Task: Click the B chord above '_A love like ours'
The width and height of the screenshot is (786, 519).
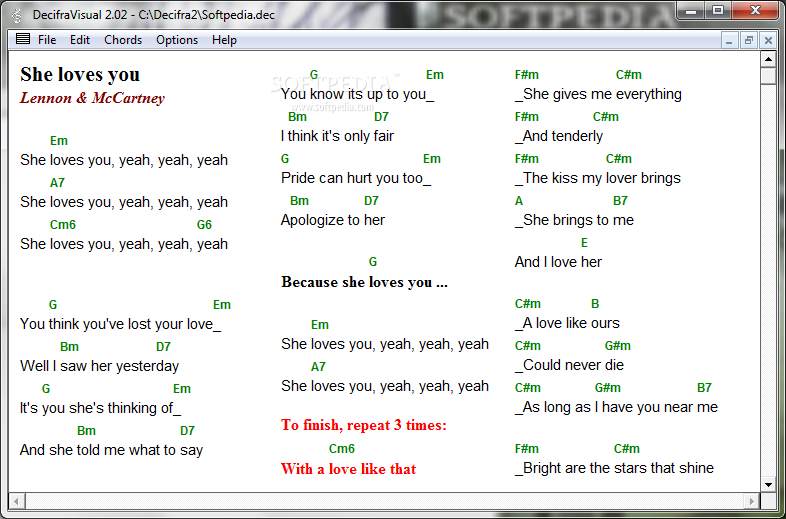Action: coord(595,304)
